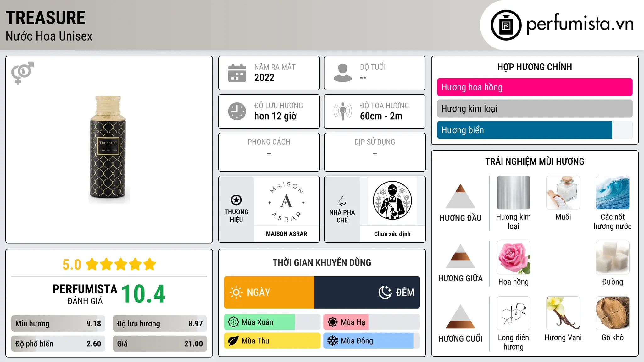Click the leaf icon beside Mùa Thu
This screenshot has width=644, height=362.
233,341
